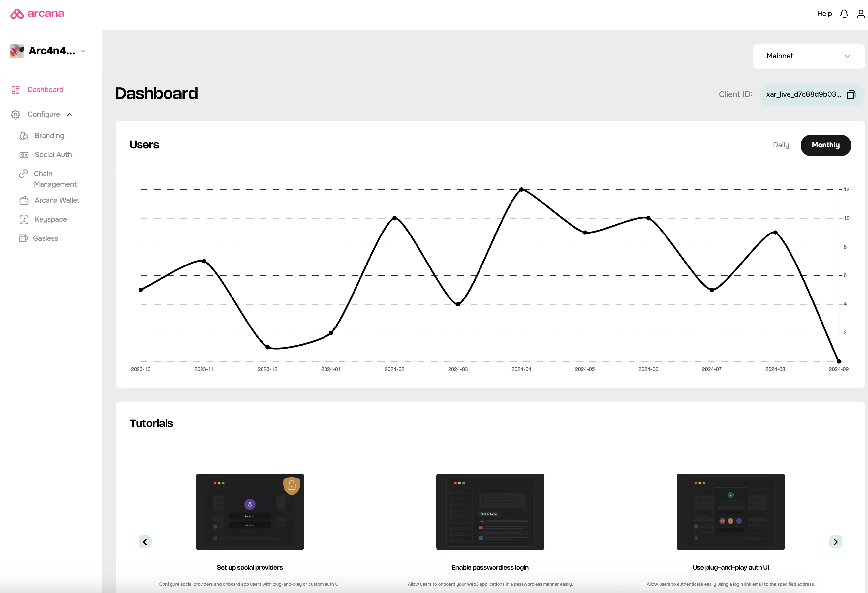Viewport: 868px width, 593px height.
Task: Open the Arcana Wallet settings page
Action: [x=57, y=200]
